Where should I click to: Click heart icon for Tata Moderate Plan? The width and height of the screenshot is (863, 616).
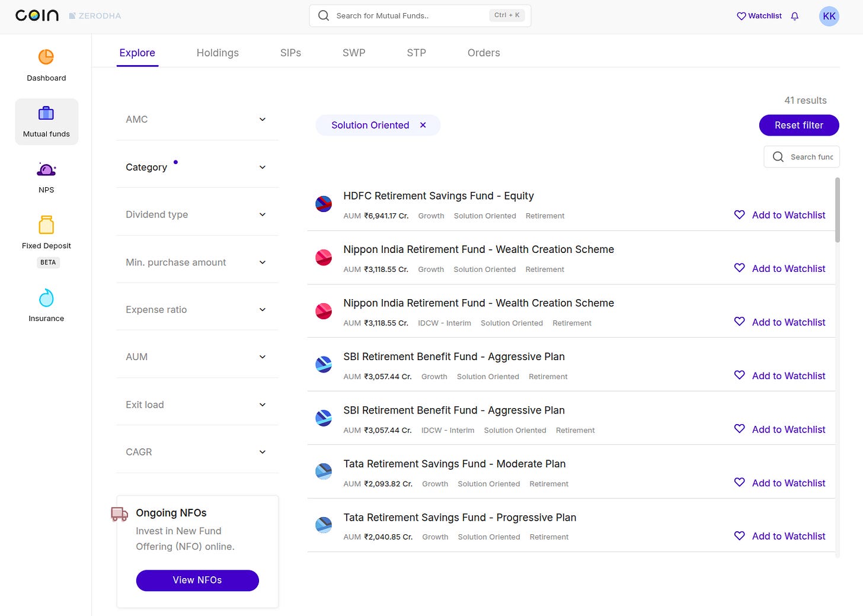click(739, 482)
